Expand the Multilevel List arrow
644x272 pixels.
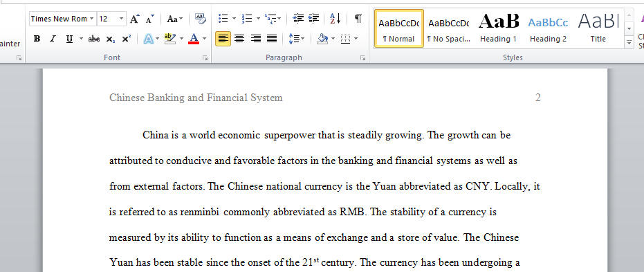pos(279,19)
